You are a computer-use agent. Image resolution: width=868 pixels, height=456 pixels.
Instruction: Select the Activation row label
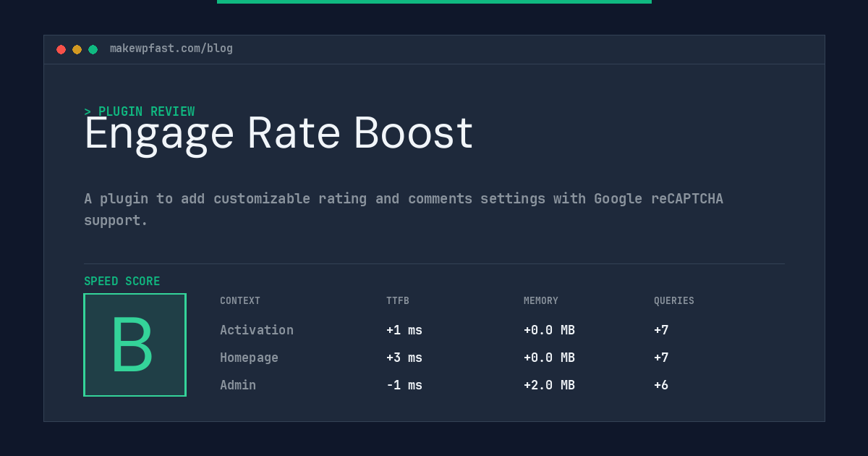click(257, 330)
